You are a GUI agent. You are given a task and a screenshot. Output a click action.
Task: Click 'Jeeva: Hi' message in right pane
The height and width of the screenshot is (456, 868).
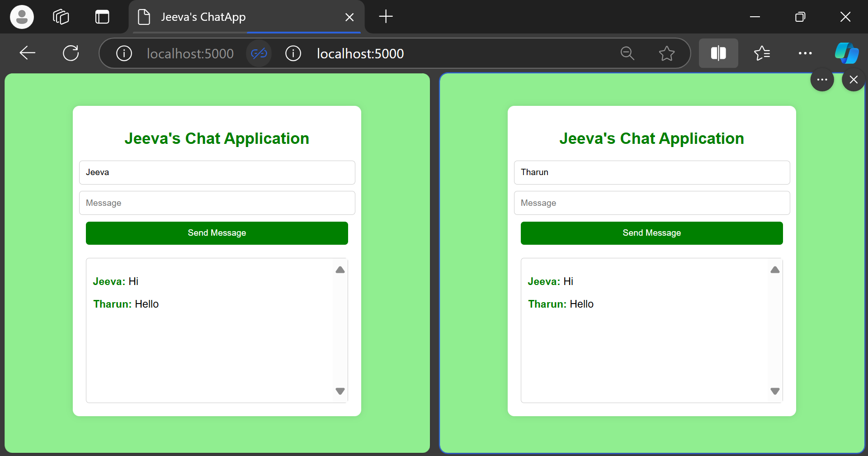click(x=551, y=281)
